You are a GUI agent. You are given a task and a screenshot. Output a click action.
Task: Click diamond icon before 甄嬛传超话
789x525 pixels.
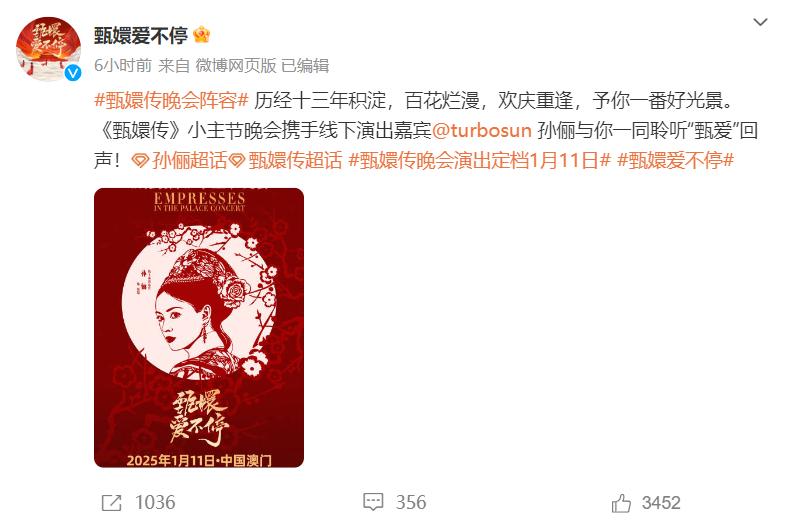[237, 161]
